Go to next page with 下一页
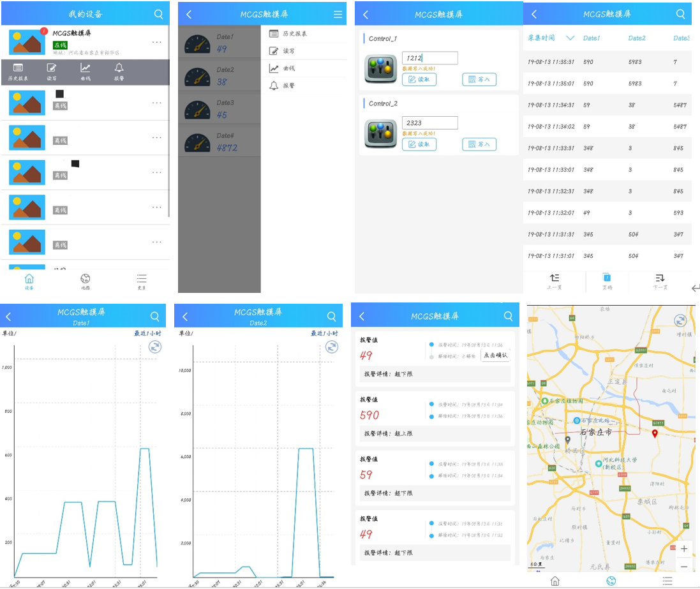The image size is (700, 589). point(660,282)
